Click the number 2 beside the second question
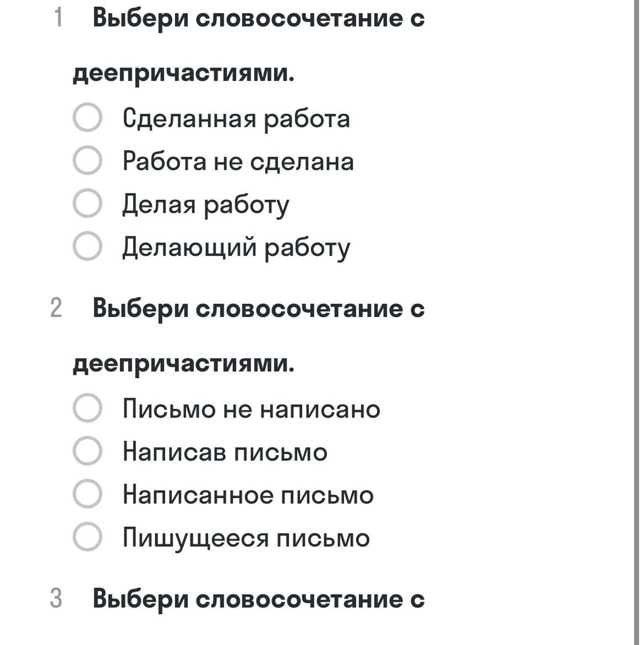This screenshot has height=645, width=644. click(x=56, y=308)
